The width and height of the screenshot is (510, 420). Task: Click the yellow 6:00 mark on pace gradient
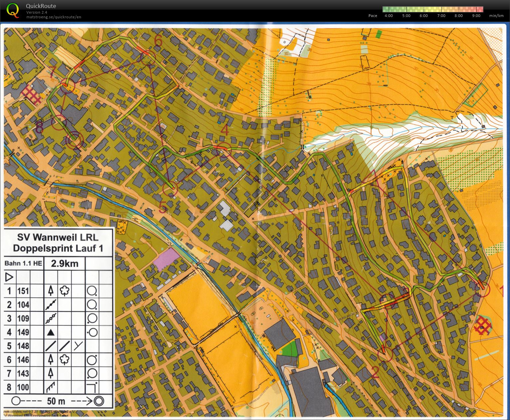[424, 9]
